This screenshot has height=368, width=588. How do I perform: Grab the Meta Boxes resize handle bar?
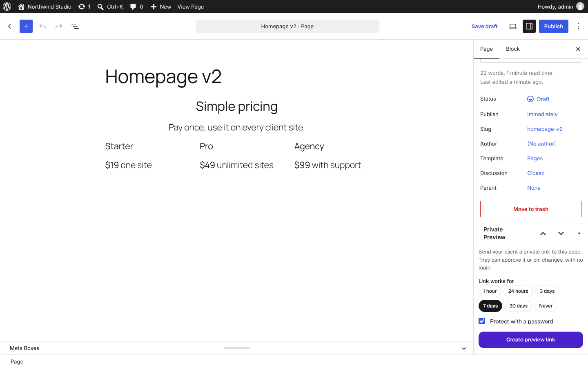pos(237,348)
